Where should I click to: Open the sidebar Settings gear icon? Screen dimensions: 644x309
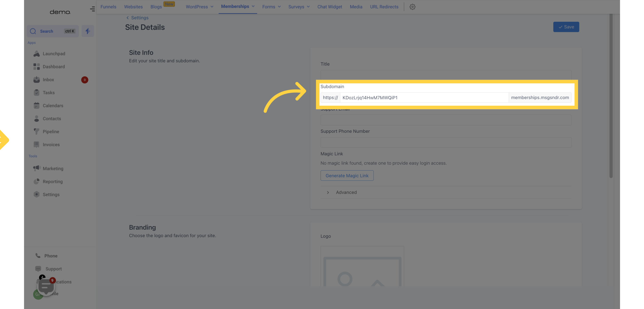pyautogui.click(x=37, y=195)
